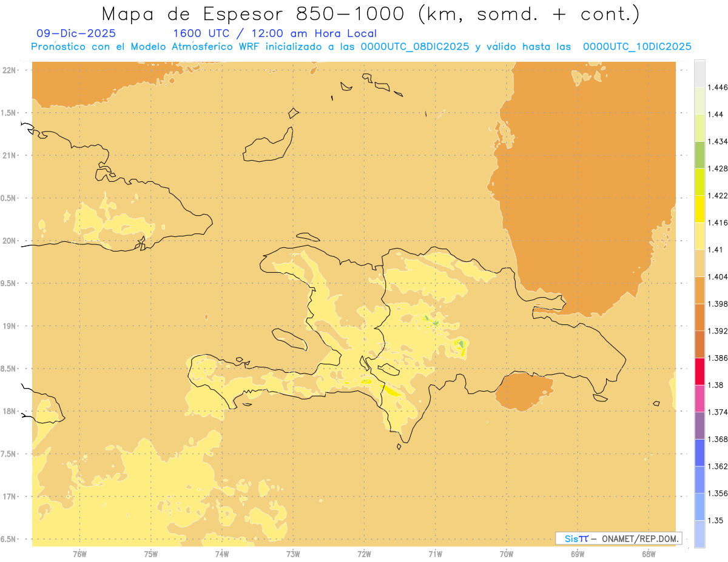Click the blue 1.362–1.368 color bar segment

click(x=699, y=452)
